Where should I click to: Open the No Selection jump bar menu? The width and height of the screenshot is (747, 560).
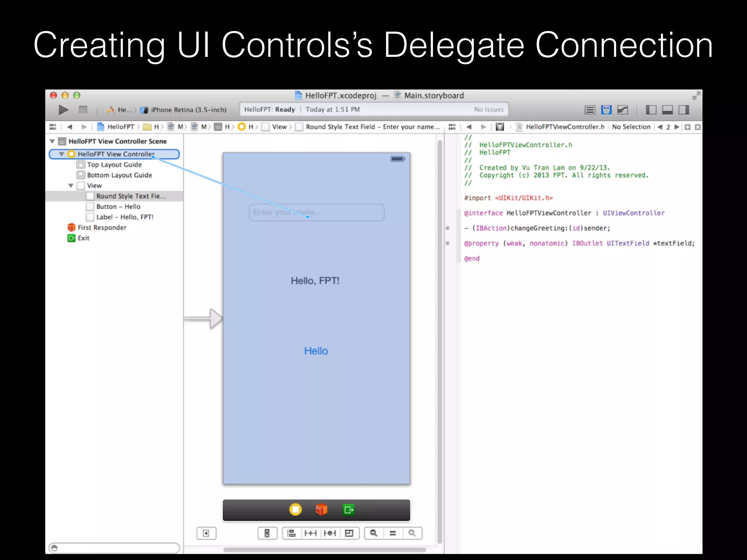[x=631, y=127]
